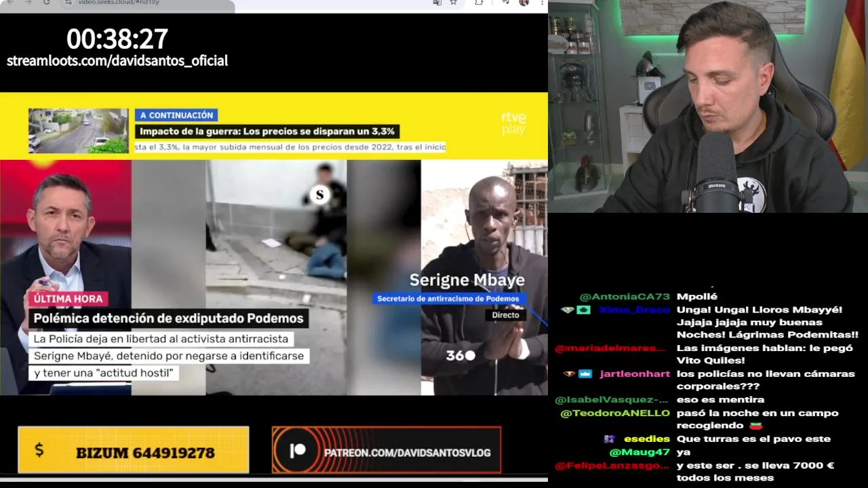Click the dollar sign icon on Bizum banner
Viewport: 868px width, 488px height.
point(39,450)
